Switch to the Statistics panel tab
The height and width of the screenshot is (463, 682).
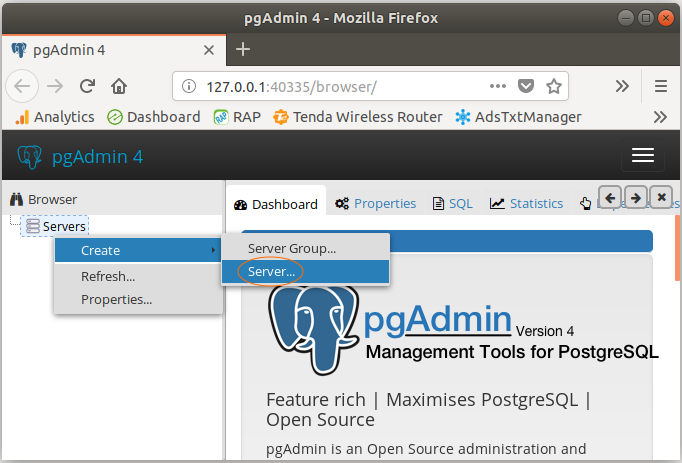526,203
